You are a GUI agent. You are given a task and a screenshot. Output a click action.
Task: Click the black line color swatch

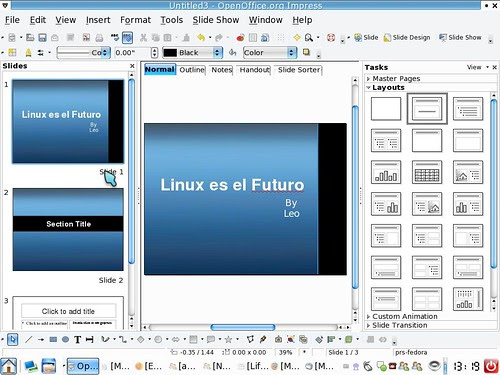pyautogui.click(x=170, y=53)
